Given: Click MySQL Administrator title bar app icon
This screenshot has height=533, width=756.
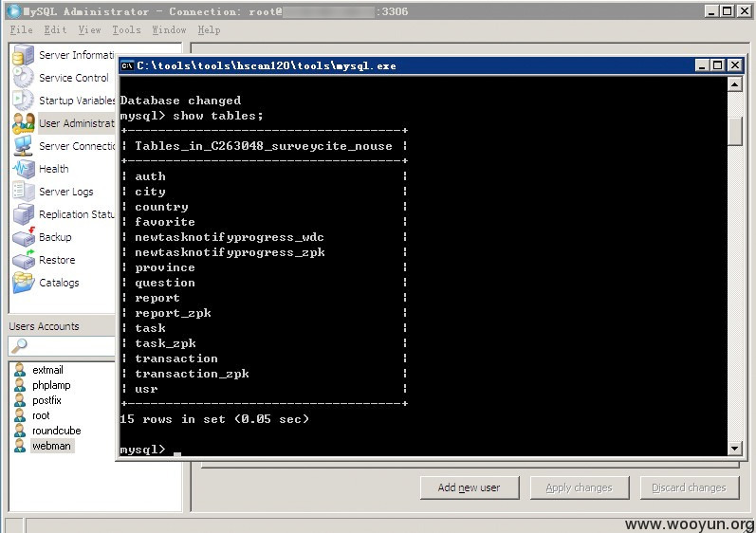Looking at the screenshot, I should coord(14,11).
